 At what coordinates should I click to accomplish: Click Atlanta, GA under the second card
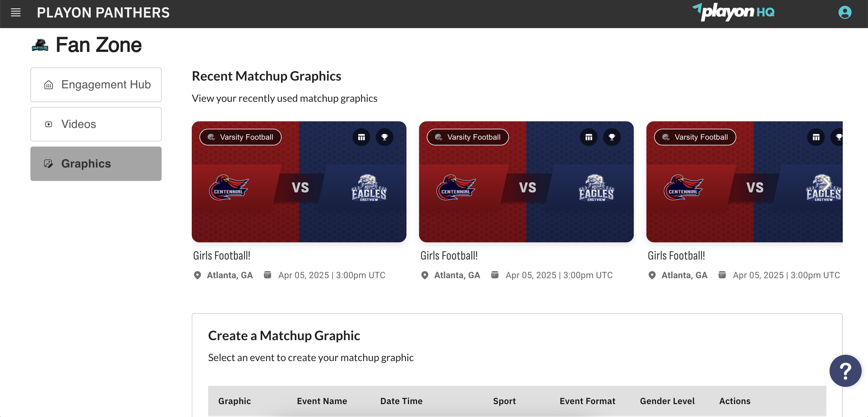click(457, 275)
